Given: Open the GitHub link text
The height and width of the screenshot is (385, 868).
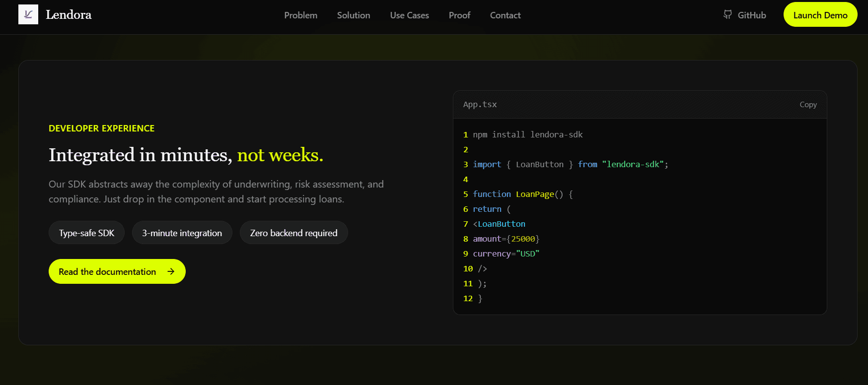Looking at the screenshot, I should point(751,15).
